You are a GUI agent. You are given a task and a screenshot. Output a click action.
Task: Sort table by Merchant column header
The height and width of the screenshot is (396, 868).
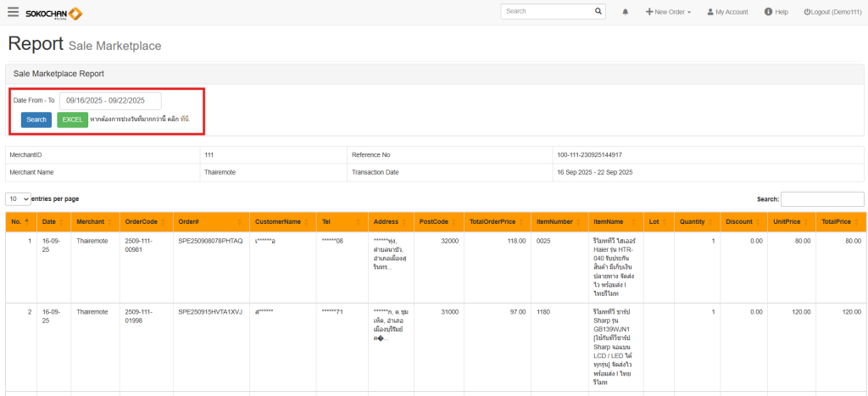pyautogui.click(x=94, y=221)
